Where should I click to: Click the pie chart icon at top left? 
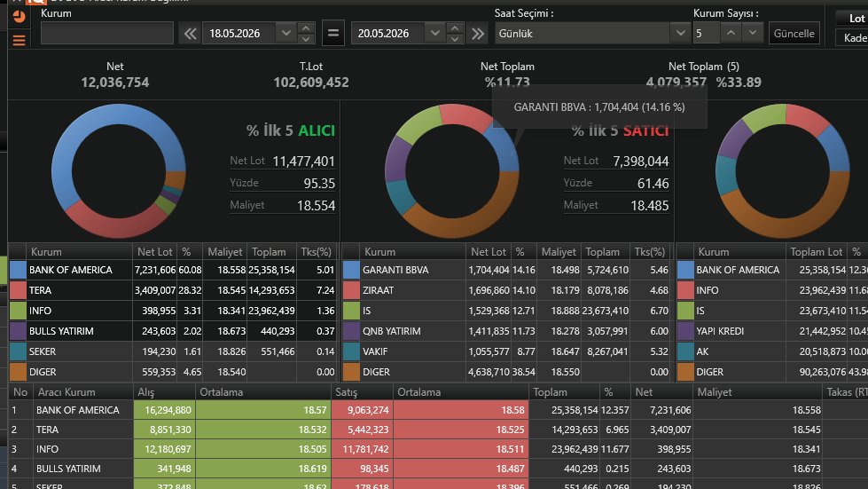[x=19, y=17]
